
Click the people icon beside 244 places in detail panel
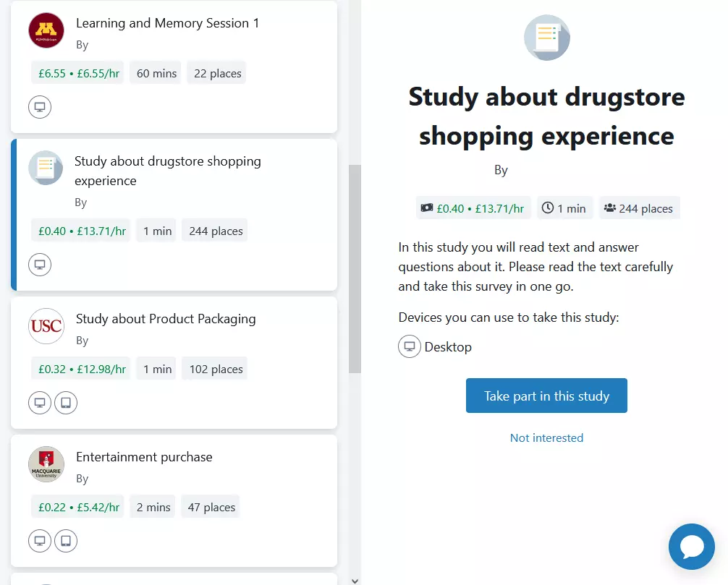pyautogui.click(x=609, y=208)
